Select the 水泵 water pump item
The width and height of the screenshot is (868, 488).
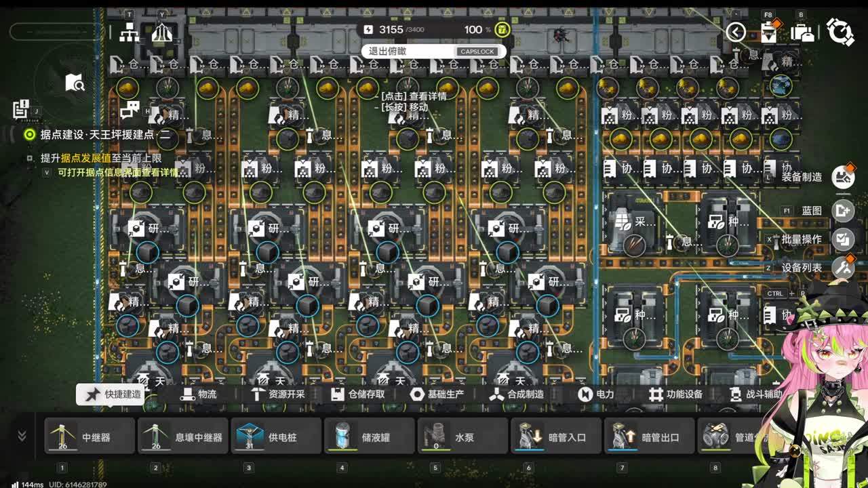462,436
